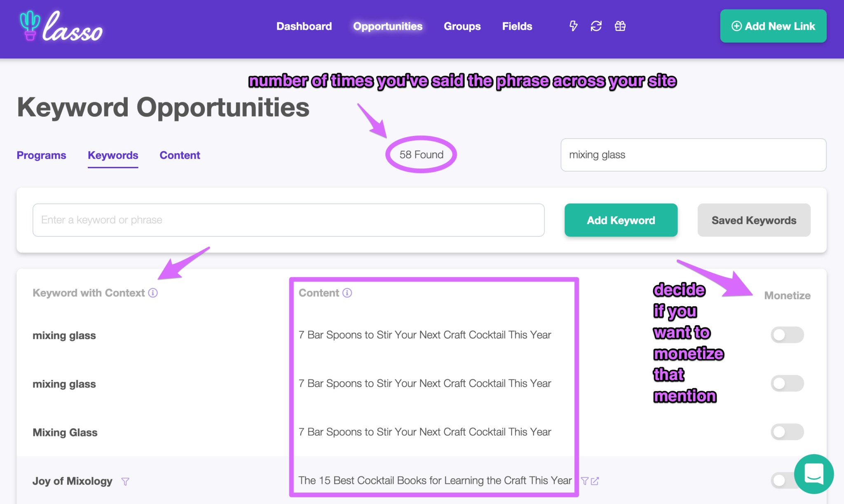Open the Opportunities menu item
Screen dimensions: 844x504
point(387,26)
